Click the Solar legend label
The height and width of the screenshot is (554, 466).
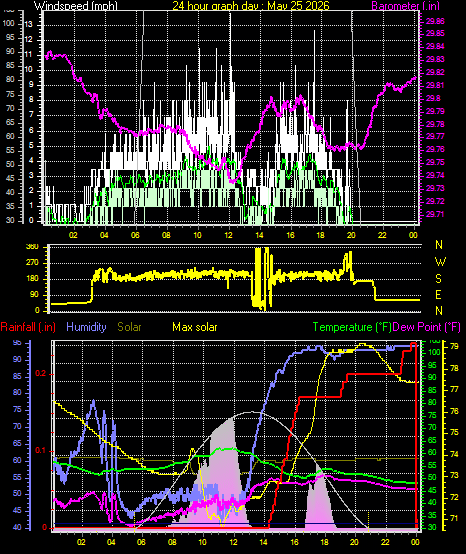129,327
